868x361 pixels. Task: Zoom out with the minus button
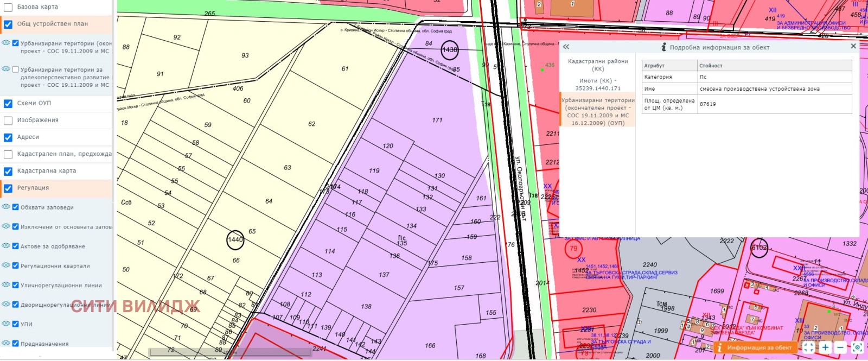click(x=840, y=347)
